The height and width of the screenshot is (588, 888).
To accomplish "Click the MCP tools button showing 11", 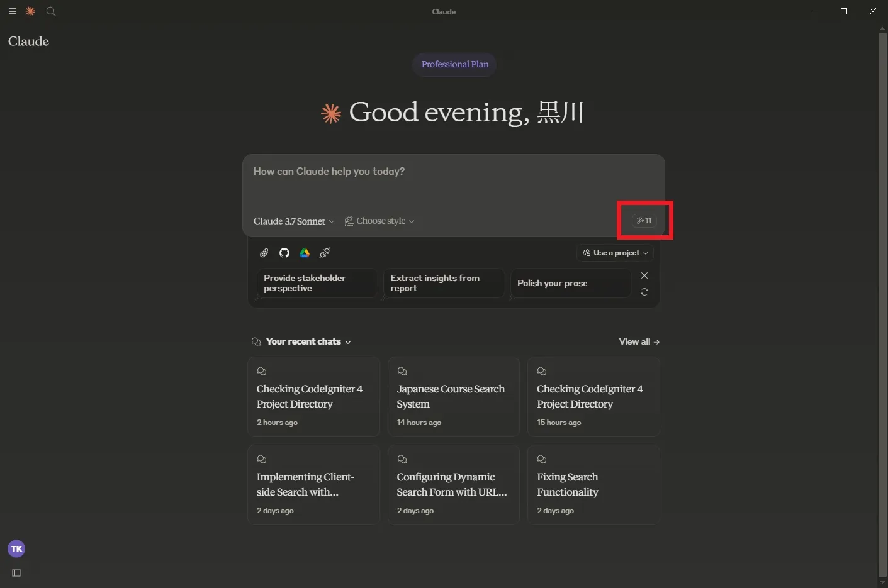I will [x=644, y=221].
